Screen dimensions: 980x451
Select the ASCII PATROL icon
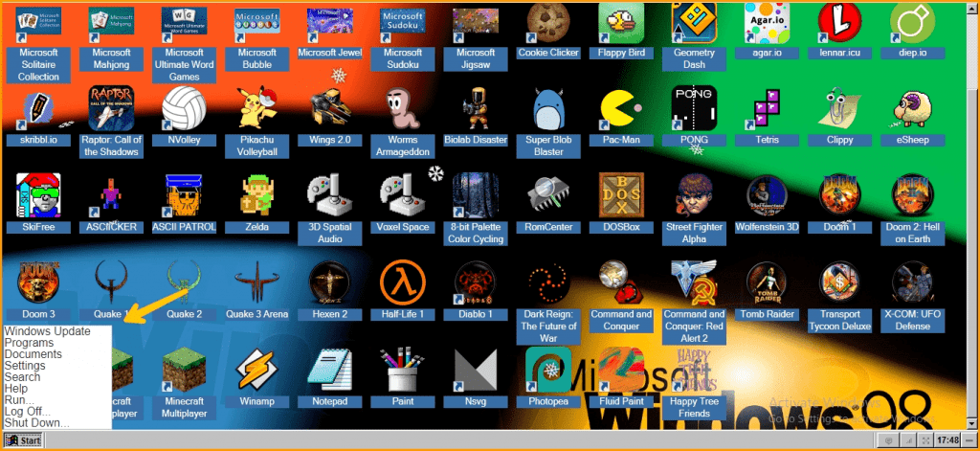[184, 195]
